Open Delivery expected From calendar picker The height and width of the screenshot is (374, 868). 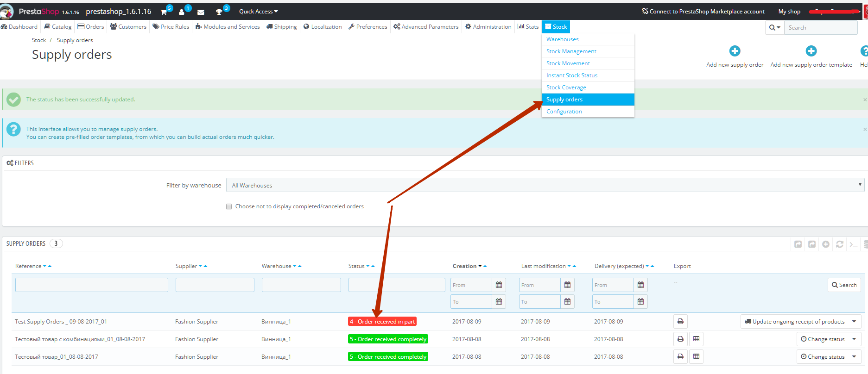coord(640,285)
